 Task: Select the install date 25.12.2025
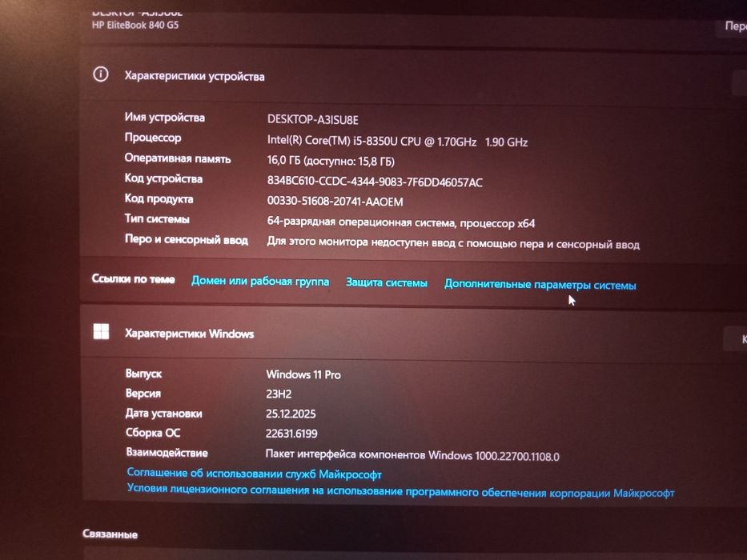pos(291,414)
